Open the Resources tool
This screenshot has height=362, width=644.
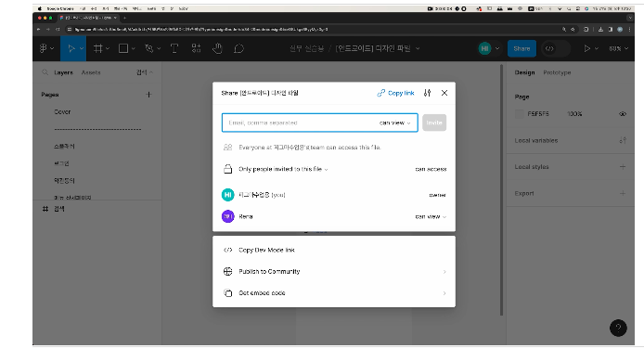[x=196, y=48]
